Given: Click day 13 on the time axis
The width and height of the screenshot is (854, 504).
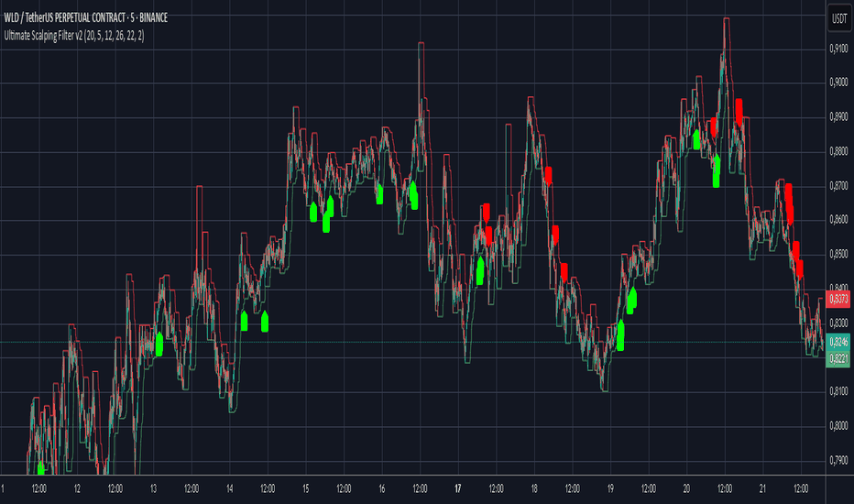Looking at the screenshot, I should click(154, 488).
